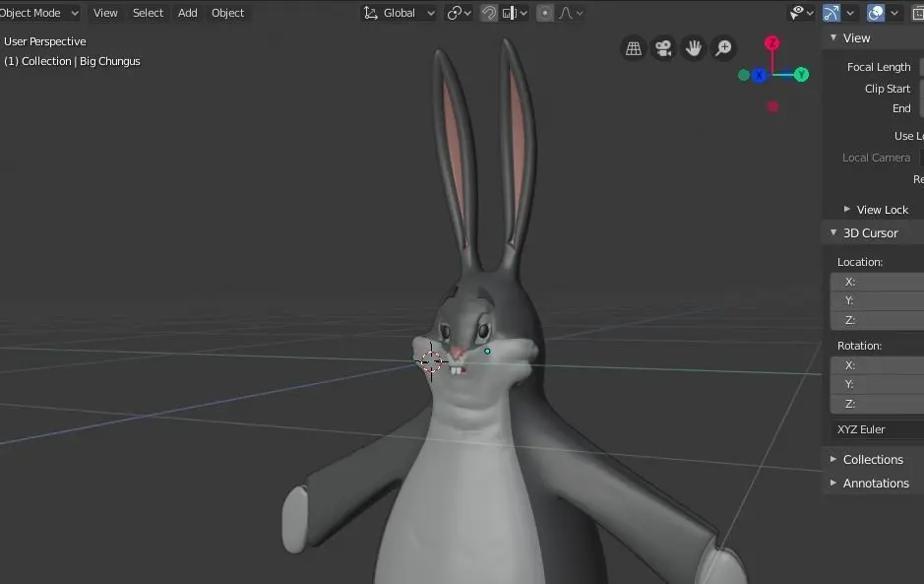This screenshot has width=924, height=584.
Task: Open the pivot point dropdown
Action: tap(460, 13)
